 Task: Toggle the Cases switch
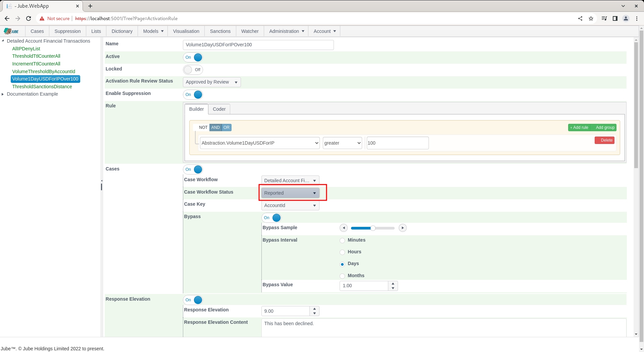tap(193, 169)
